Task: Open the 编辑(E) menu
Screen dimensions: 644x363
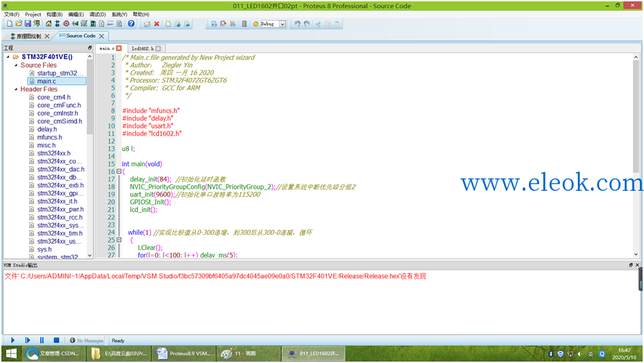Action: point(76,14)
